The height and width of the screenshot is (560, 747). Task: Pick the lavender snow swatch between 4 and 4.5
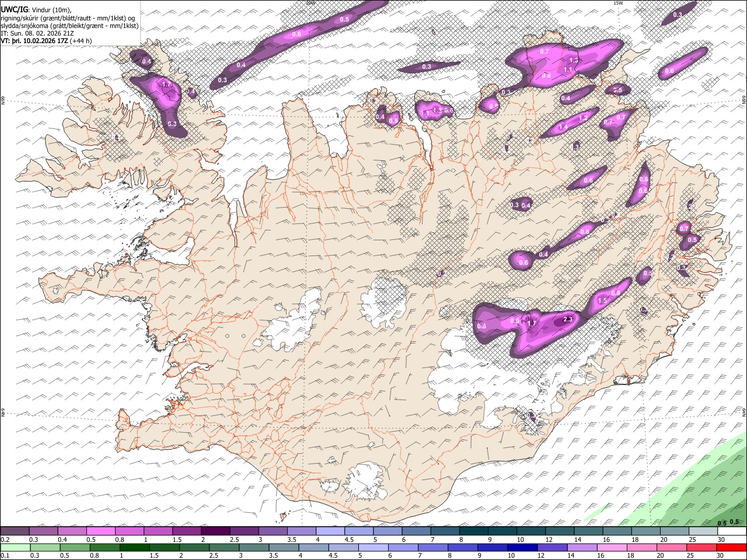tap(330, 531)
